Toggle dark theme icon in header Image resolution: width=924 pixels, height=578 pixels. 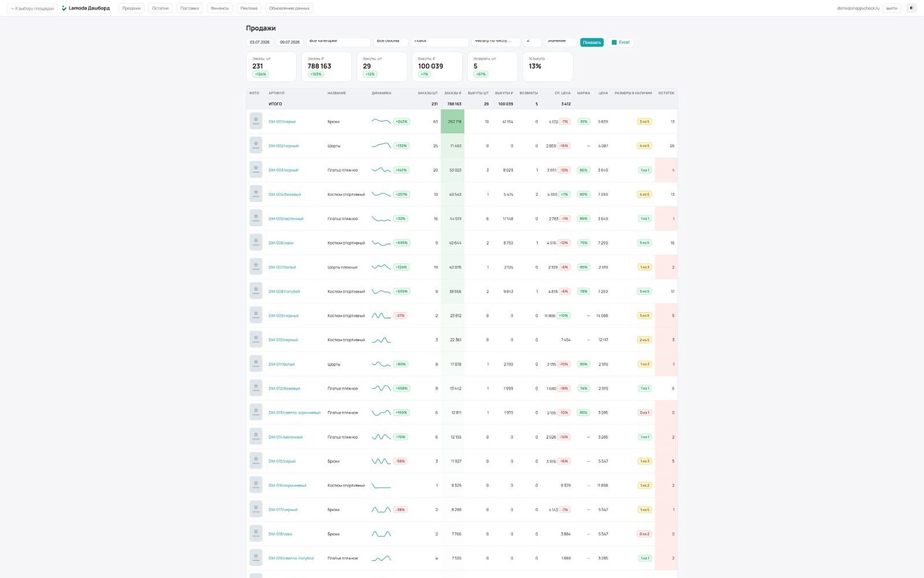[x=911, y=8]
